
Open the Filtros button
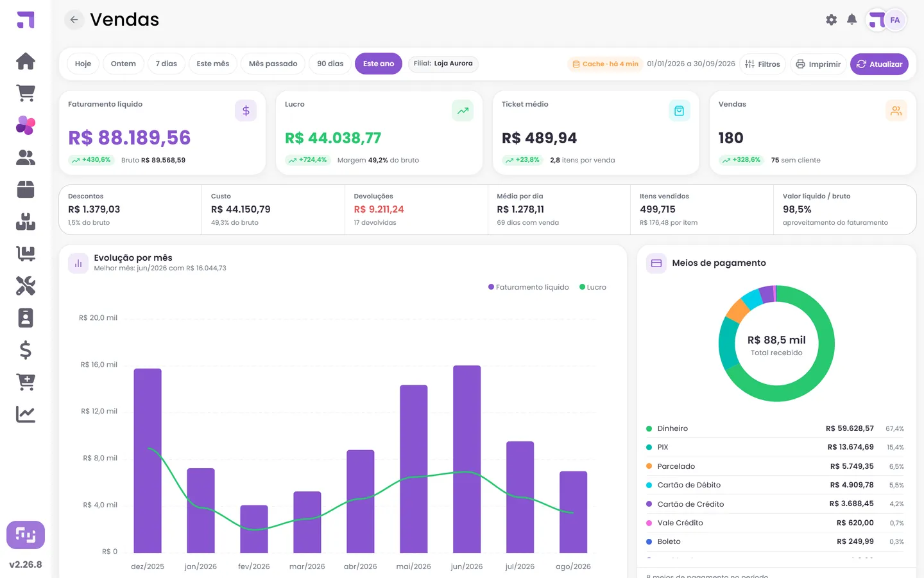point(762,64)
